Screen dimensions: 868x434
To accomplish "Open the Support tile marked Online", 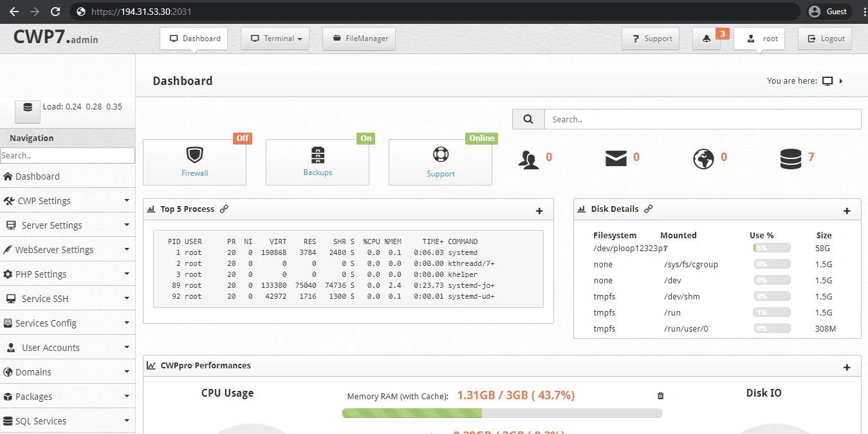I will tap(440, 162).
